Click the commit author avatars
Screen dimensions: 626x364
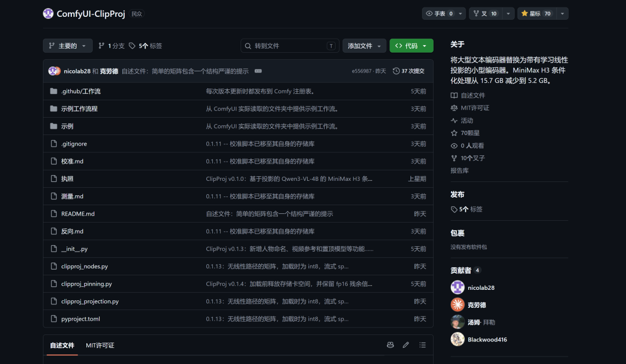pyautogui.click(x=54, y=71)
